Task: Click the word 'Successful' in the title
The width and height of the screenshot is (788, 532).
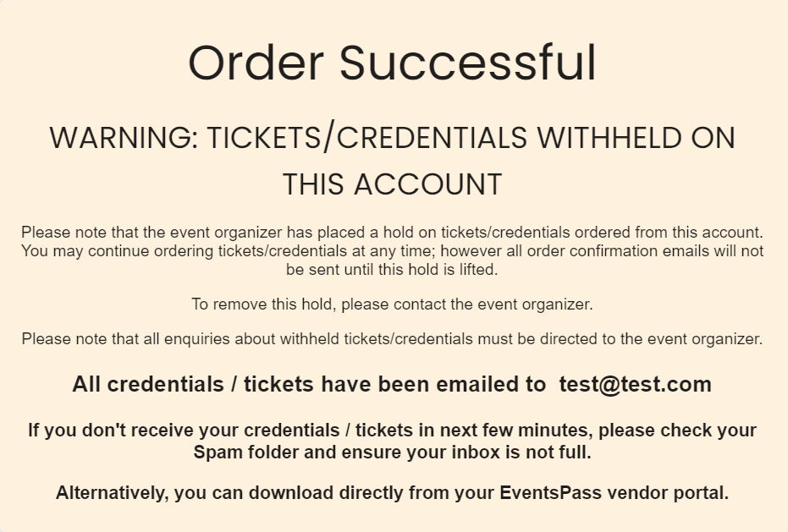Action: 468,63
